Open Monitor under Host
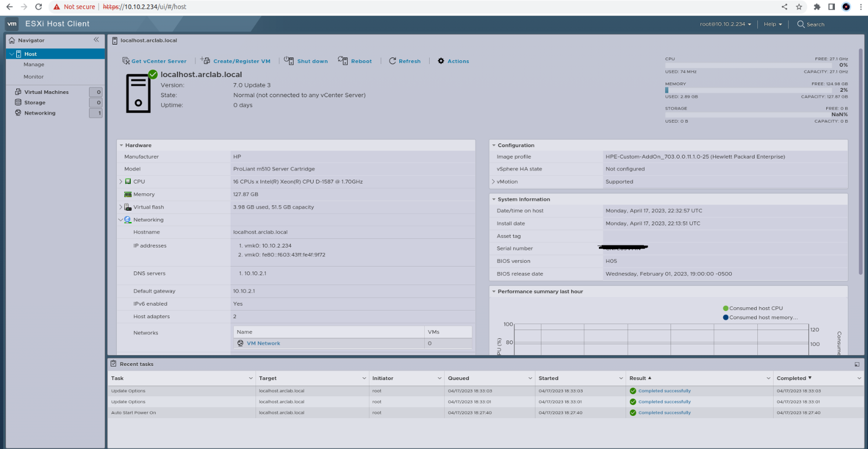The width and height of the screenshot is (868, 449). pyautogui.click(x=34, y=77)
